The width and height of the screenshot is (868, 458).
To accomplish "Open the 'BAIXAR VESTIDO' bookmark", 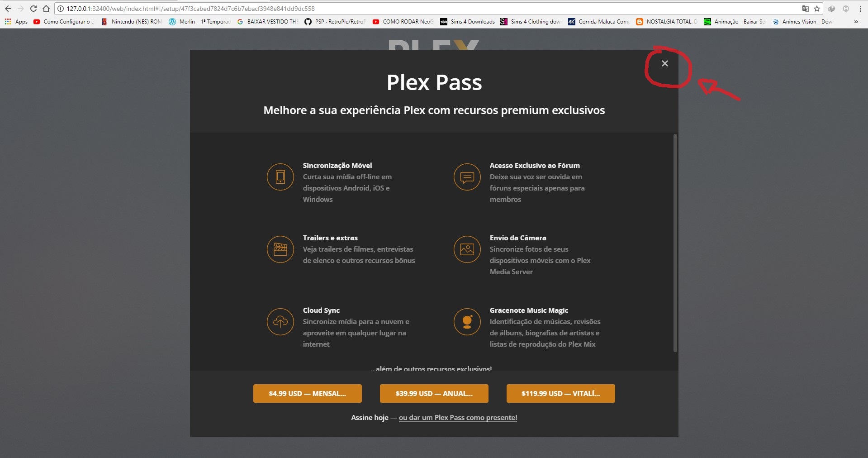I will [268, 21].
